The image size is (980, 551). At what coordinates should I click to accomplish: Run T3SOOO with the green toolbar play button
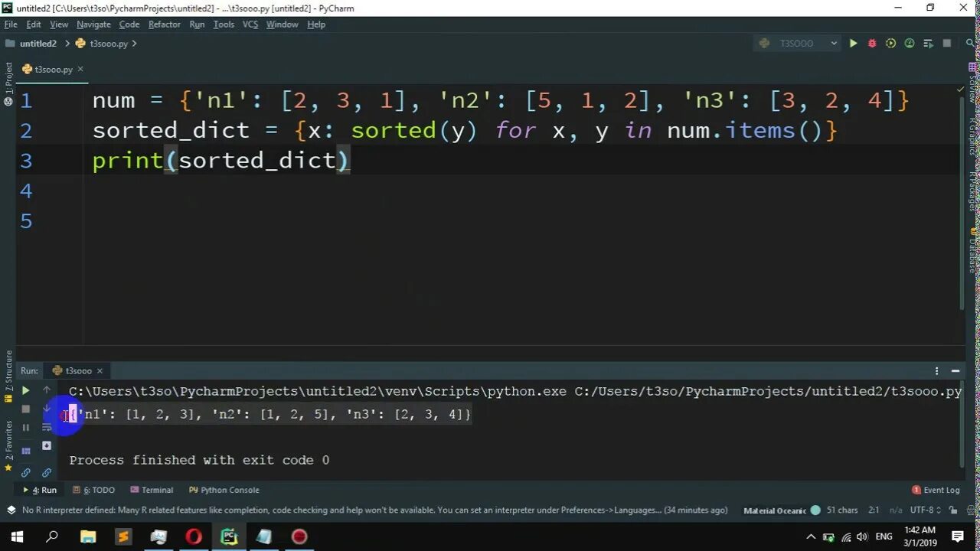click(x=853, y=44)
